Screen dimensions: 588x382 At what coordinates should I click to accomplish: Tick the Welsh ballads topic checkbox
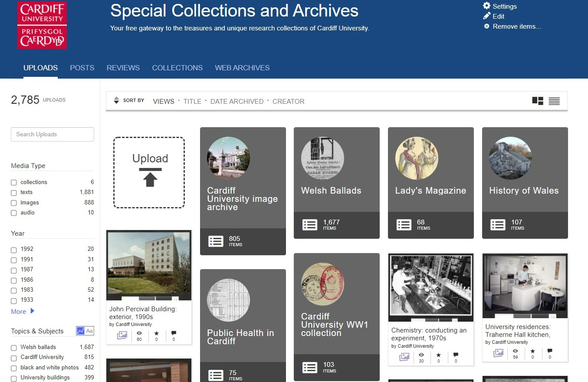pos(14,348)
